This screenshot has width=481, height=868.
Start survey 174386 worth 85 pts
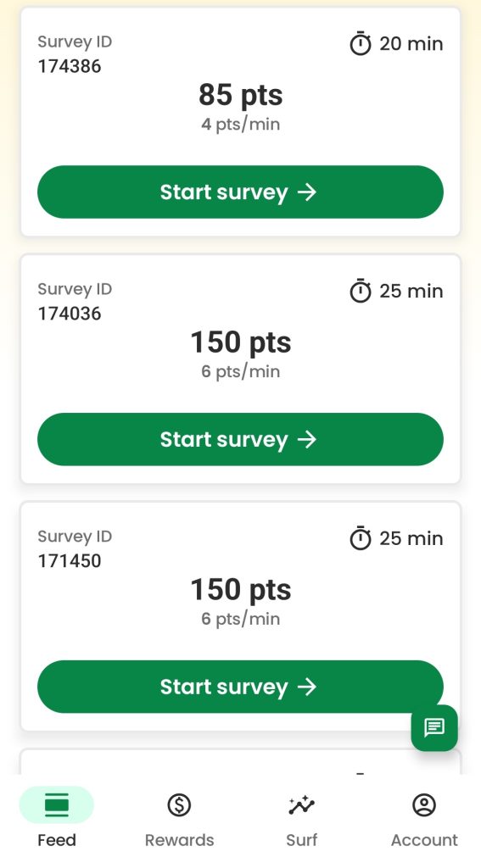[241, 192]
